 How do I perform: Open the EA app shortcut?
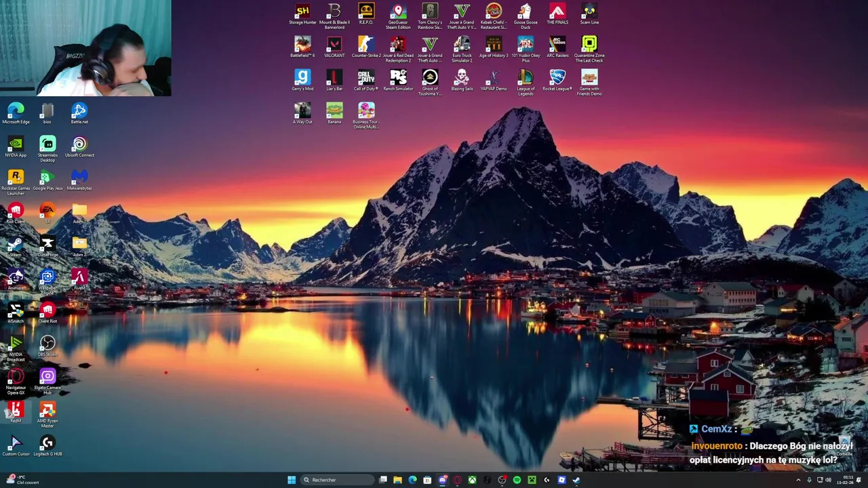tap(47, 213)
